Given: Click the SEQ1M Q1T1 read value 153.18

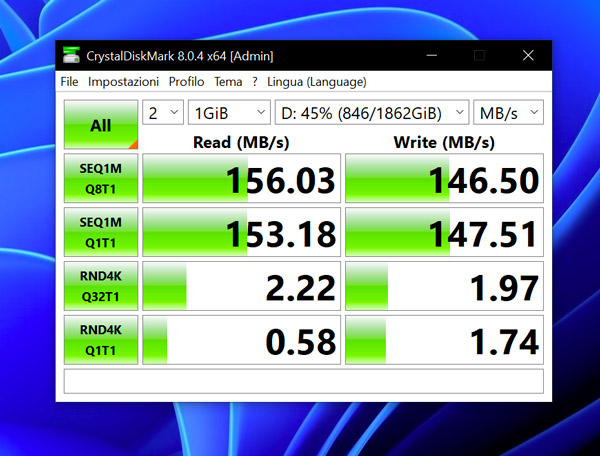Looking at the screenshot, I should [x=241, y=232].
